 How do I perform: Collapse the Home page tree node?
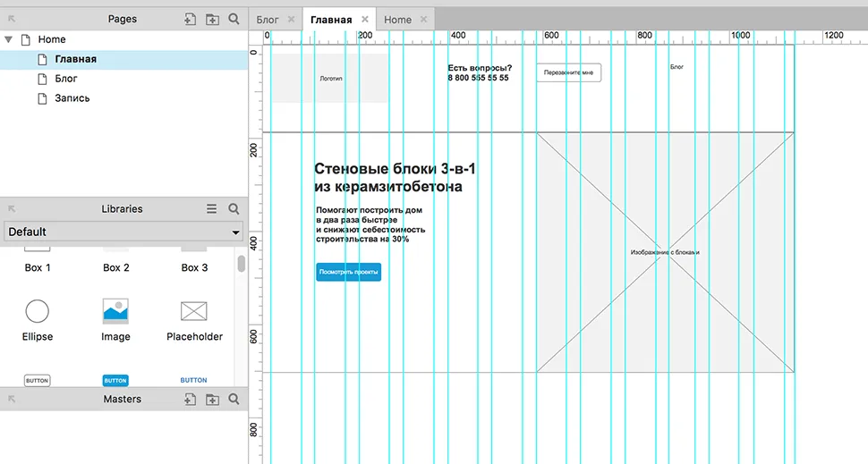coord(9,39)
